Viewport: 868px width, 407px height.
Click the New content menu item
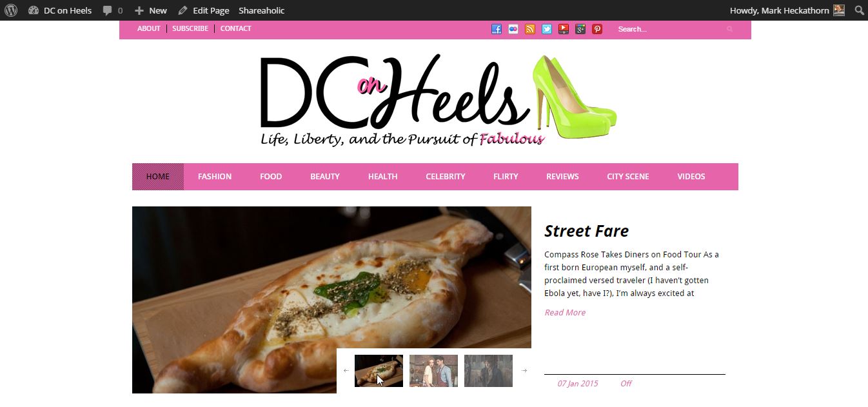[150, 10]
